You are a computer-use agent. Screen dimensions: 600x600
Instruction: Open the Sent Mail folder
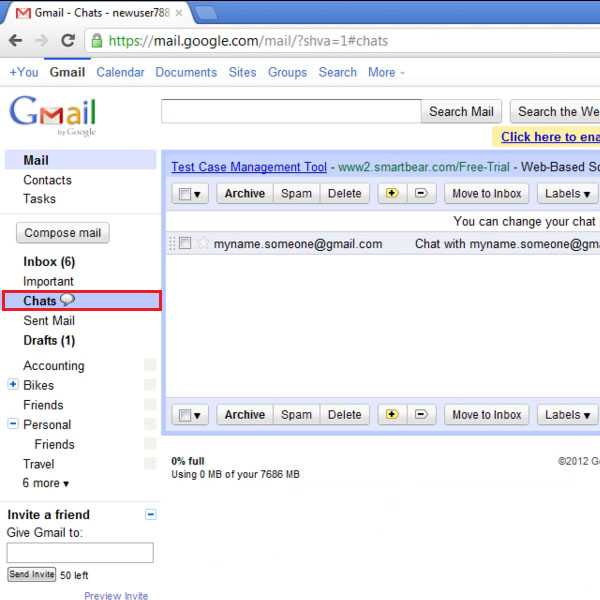[49, 320]
